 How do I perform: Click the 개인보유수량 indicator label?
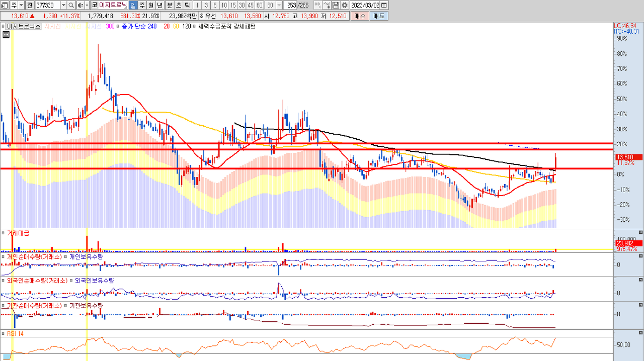pos(86,257)
